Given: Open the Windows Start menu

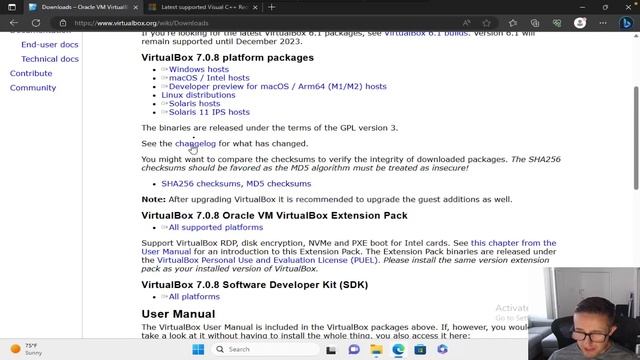Looking at the screenshot, I should point(198,349).
